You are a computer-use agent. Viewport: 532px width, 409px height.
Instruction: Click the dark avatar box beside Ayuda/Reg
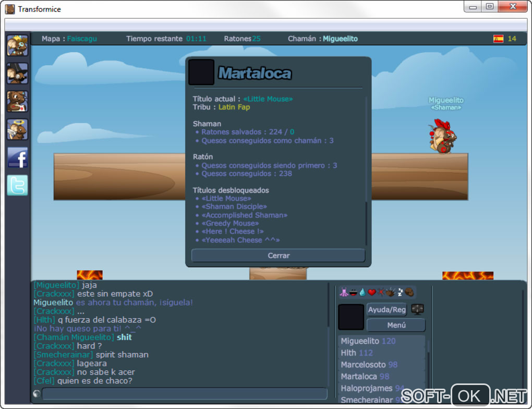pos(351,317)
